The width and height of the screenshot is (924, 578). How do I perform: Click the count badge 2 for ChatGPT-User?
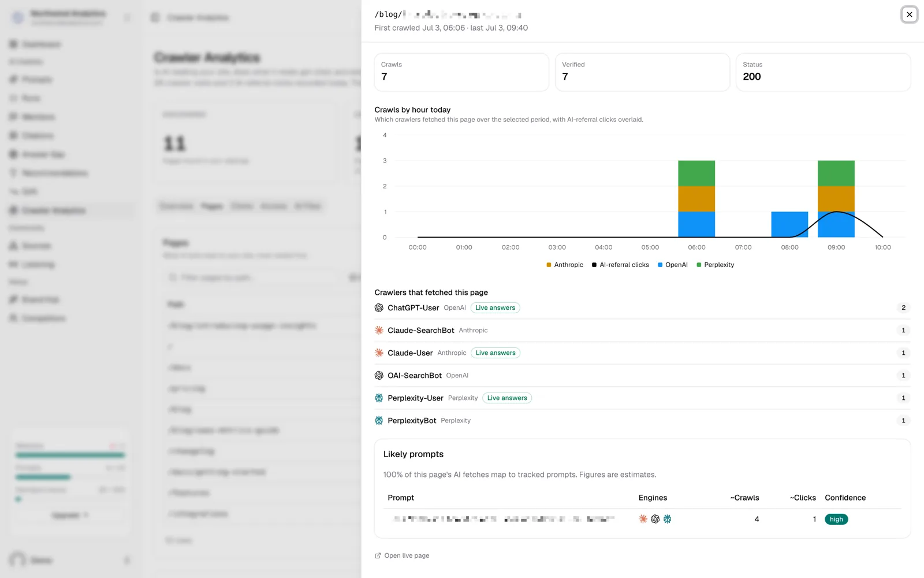pyautogui.click(x=903, y=308)
